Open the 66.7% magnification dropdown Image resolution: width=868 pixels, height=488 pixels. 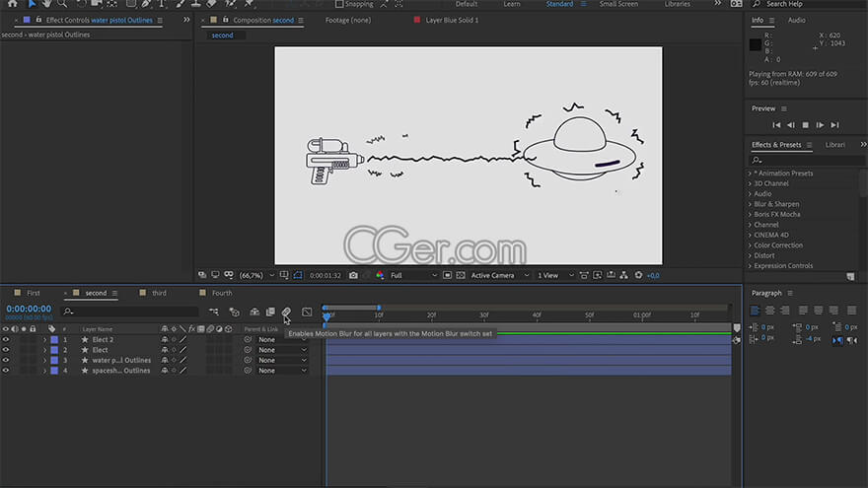pos(256,275)
